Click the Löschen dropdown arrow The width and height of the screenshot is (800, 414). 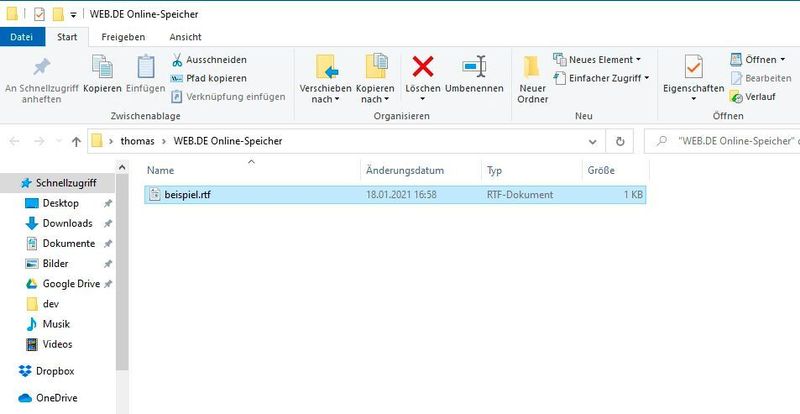point(422,99)
